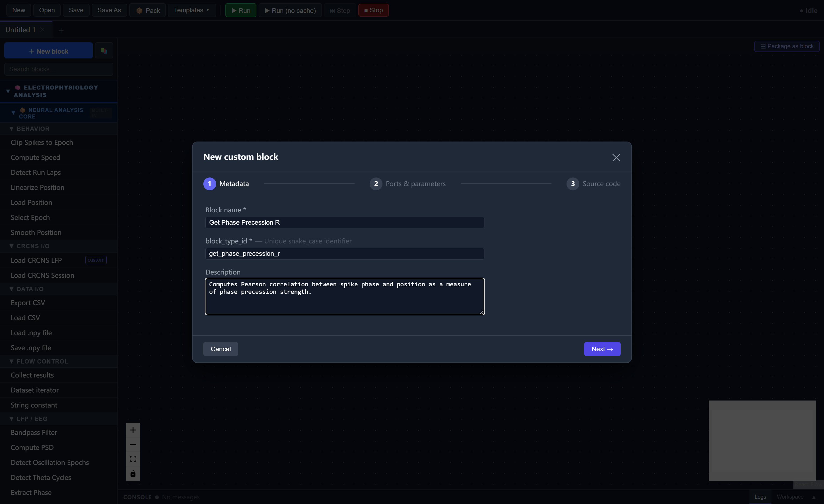Zoom out on the canvas

pyautogui.click(x=133, y=444)
